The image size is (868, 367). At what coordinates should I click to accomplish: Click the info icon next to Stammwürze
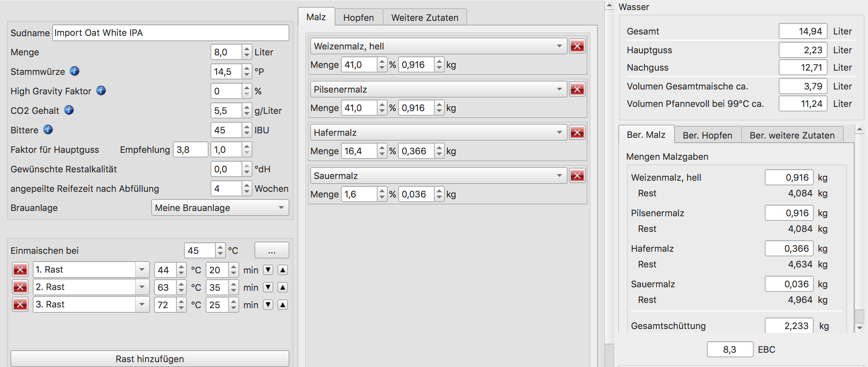pyautogui.click(x=74, y=71)
